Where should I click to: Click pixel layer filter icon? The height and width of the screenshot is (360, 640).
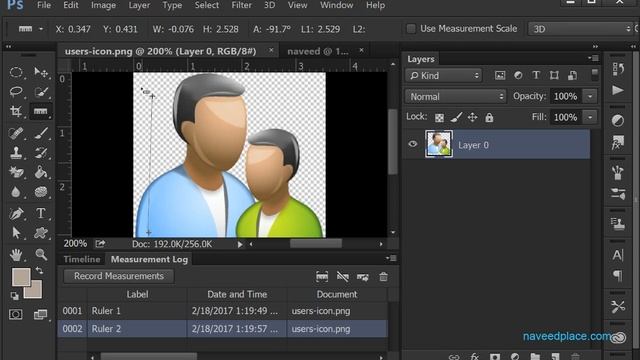(500, 76)
